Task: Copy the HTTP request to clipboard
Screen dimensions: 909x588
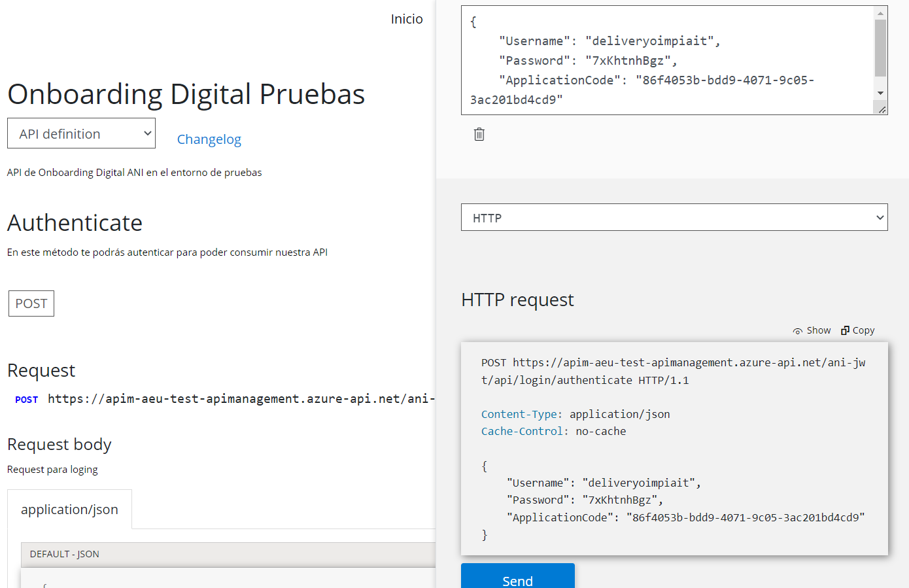Action: tap(857, 331)
